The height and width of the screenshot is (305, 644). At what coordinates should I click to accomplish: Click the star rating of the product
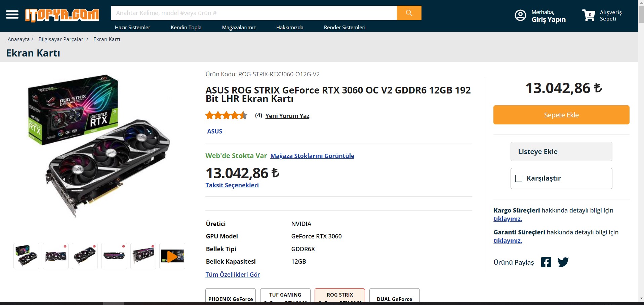coord(226,116)
